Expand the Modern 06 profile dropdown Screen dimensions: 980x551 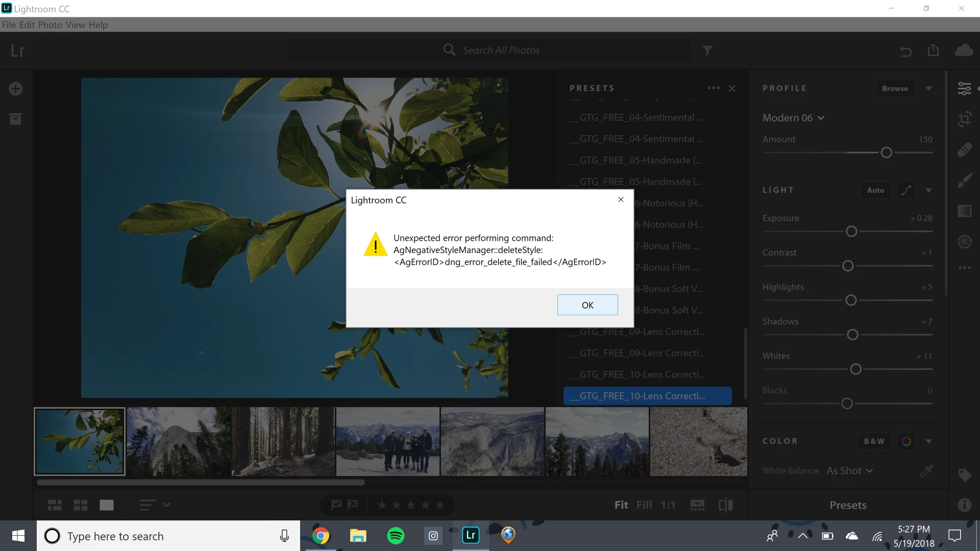click(x=793, y=118)
